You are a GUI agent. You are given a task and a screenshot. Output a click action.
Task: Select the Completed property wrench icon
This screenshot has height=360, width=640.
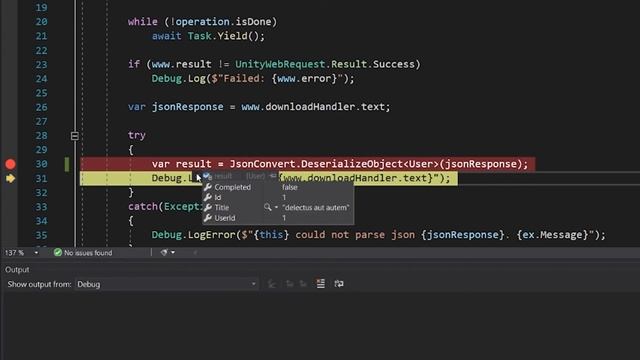click(x=208, y=187)
